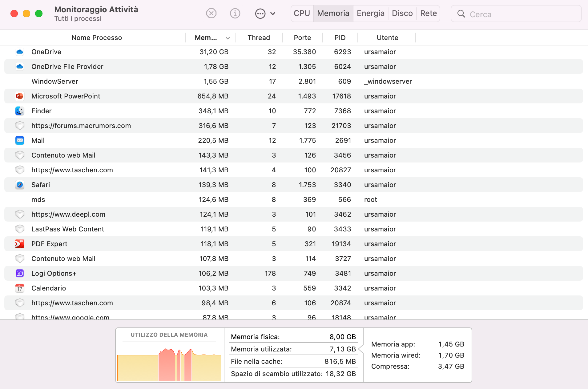This screenshot has width=588, height=389.
Task: Click the Memoria utilizzata 7,13 GB entry
Action: (293, 349)
